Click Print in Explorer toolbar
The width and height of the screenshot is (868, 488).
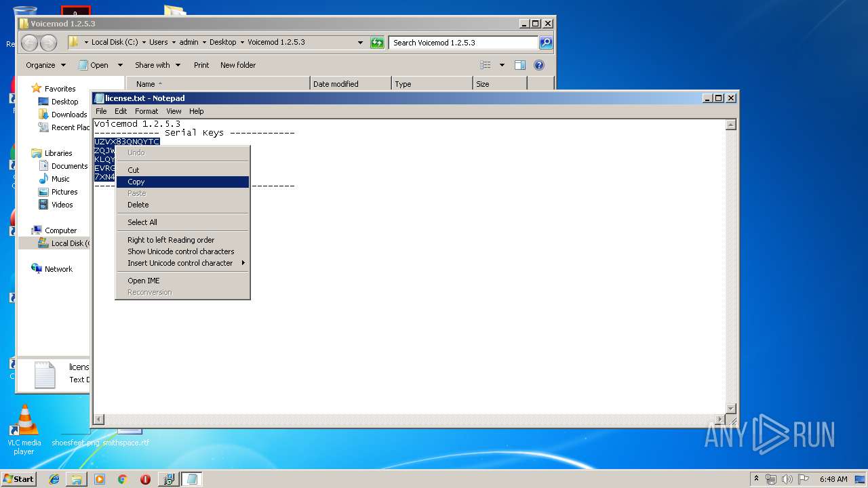click(201, 65)
